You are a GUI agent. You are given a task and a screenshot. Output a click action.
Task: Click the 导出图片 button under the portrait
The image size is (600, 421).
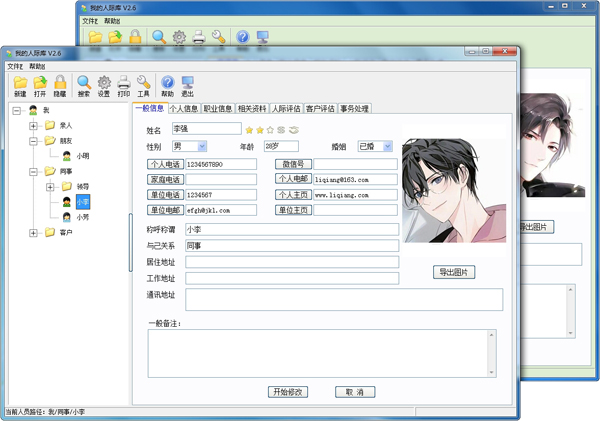456,272
